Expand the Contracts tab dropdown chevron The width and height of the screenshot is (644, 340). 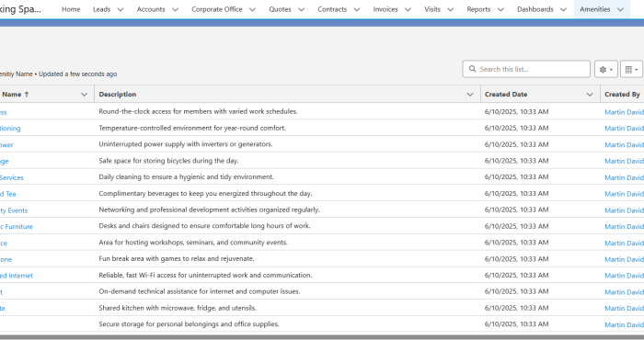357,9
